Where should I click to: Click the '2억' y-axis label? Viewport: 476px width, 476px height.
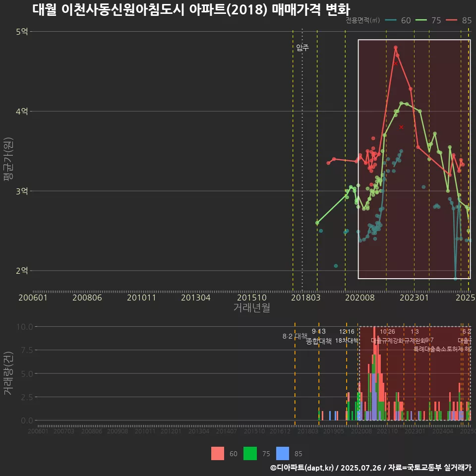[x=22, y=270]
